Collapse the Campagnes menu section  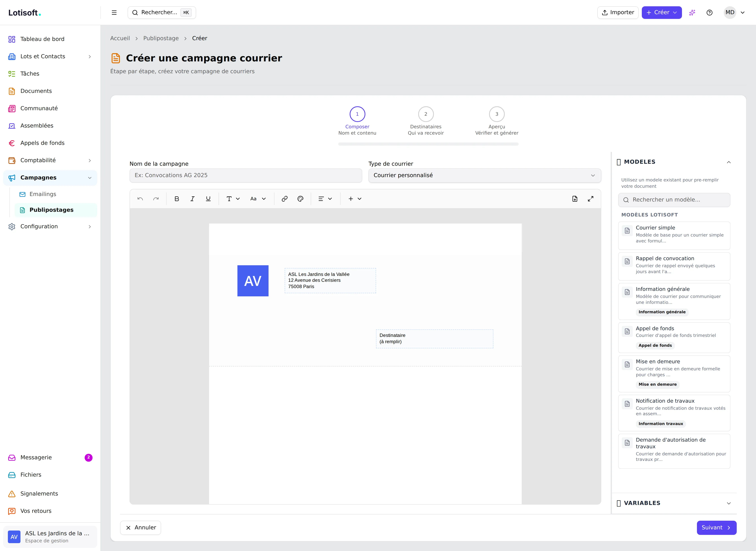click(x=50, y=178)
